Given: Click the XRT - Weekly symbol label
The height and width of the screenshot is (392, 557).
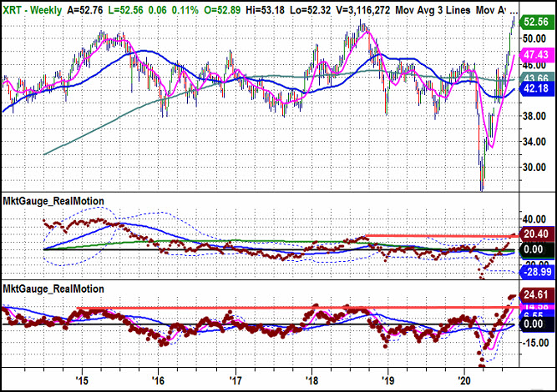Looking at the screenshot, I should pyautogui.click(x=33, y=10).
